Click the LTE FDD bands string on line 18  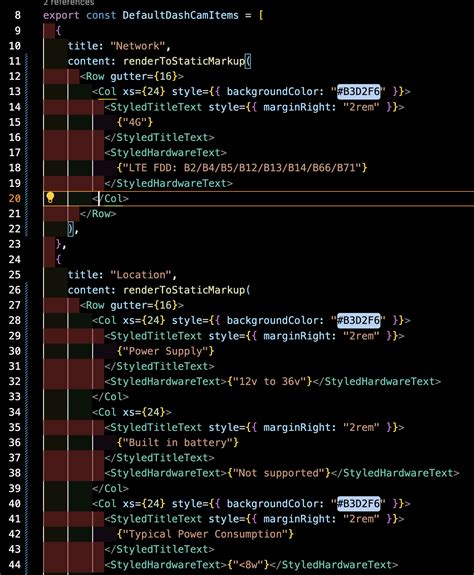[242, 168]
